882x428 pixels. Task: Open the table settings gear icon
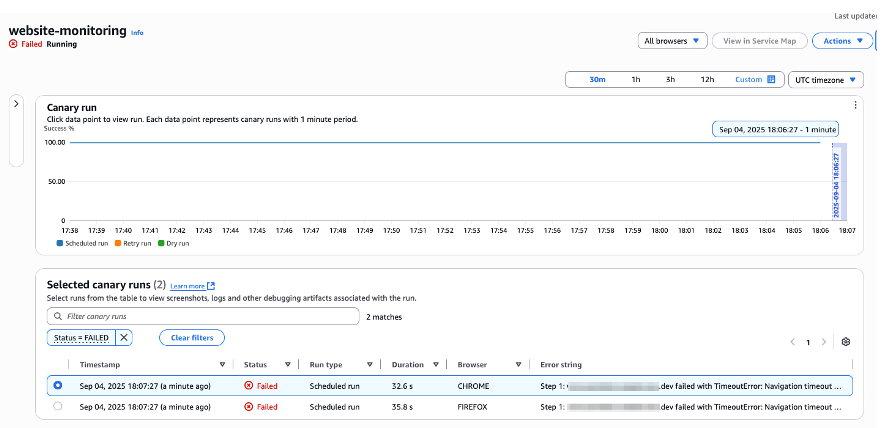845,342
